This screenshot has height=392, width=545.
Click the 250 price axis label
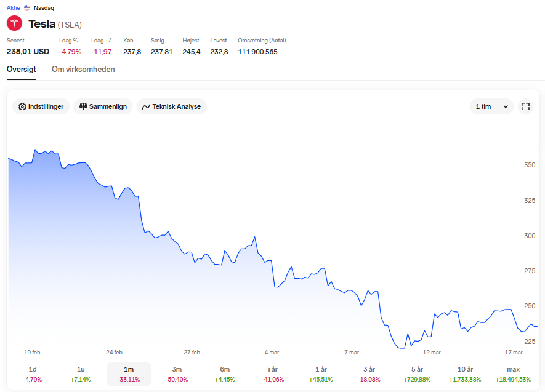(x=530, y=306)
